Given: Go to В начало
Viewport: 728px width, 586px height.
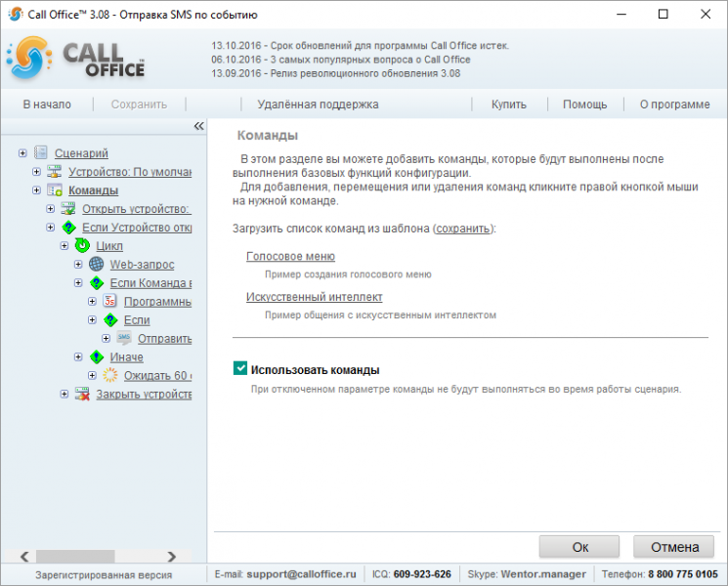Looking at the screenshot, I should coord(47,105).
